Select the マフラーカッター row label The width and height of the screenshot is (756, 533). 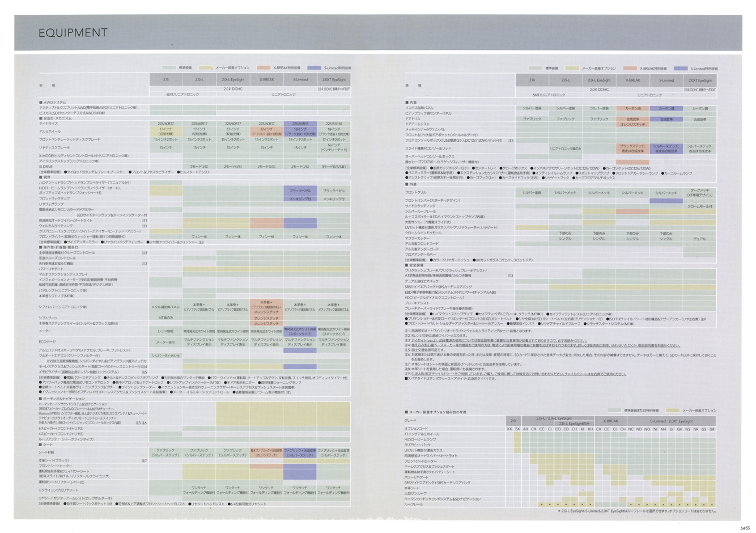point(418,239)
